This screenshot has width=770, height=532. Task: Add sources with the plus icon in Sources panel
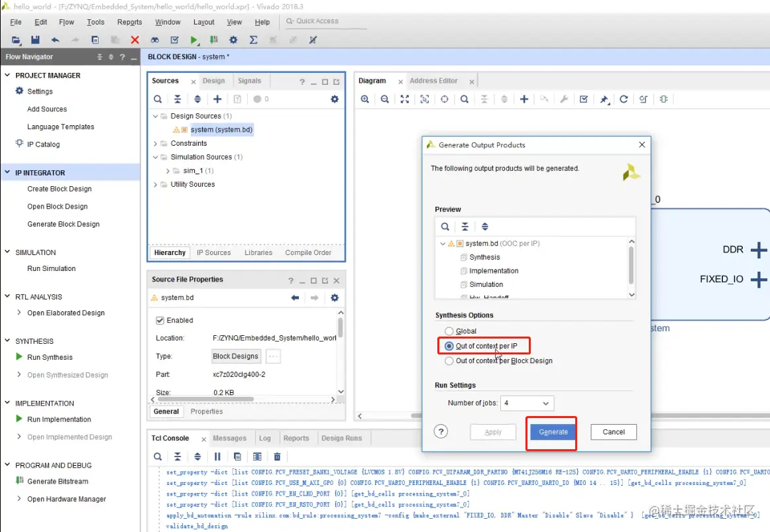coord(217,99)
